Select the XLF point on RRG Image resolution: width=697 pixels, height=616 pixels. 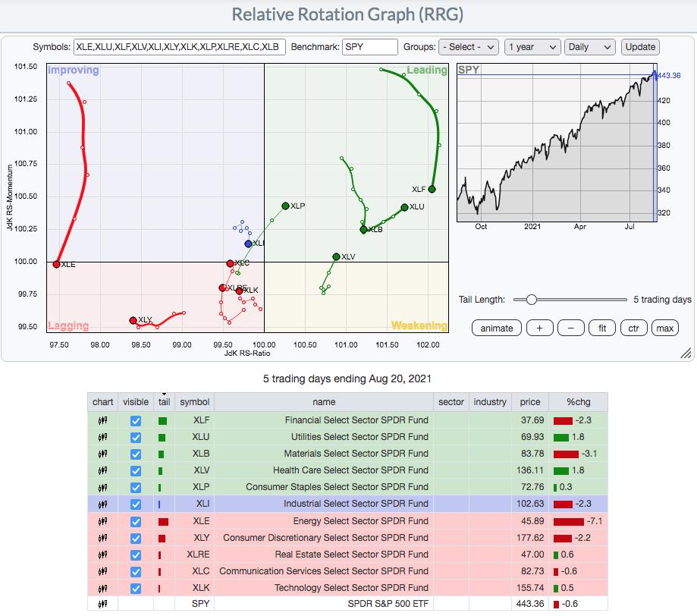[432, 189]
